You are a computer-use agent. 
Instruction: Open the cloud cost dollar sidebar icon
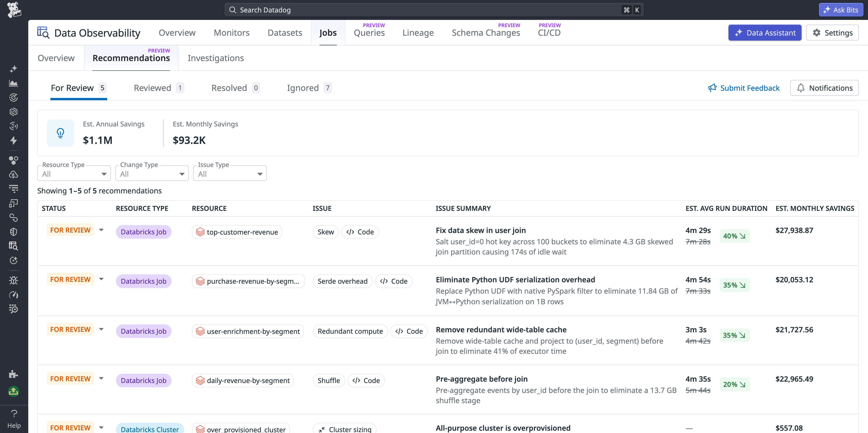coord(14,175)
